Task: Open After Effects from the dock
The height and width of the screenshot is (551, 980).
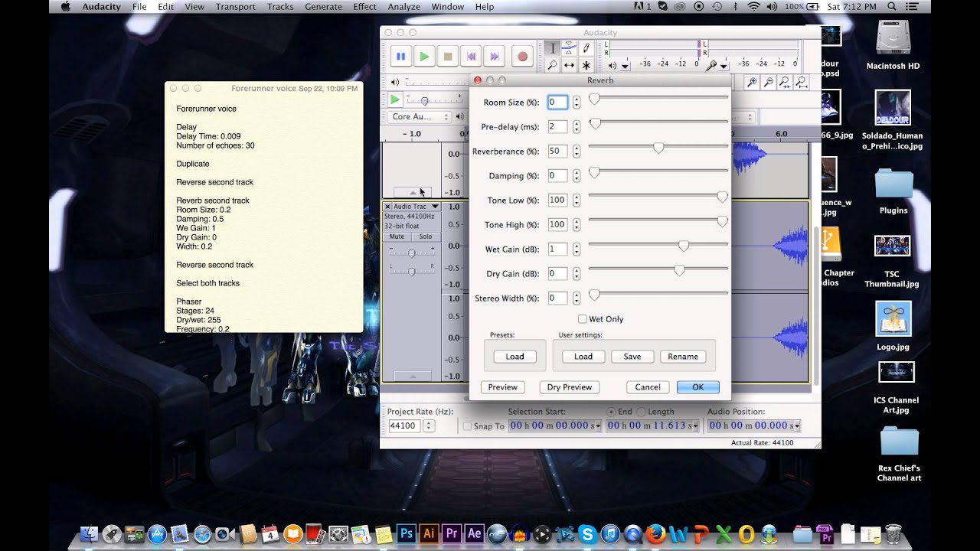Action: click(474, 533)
